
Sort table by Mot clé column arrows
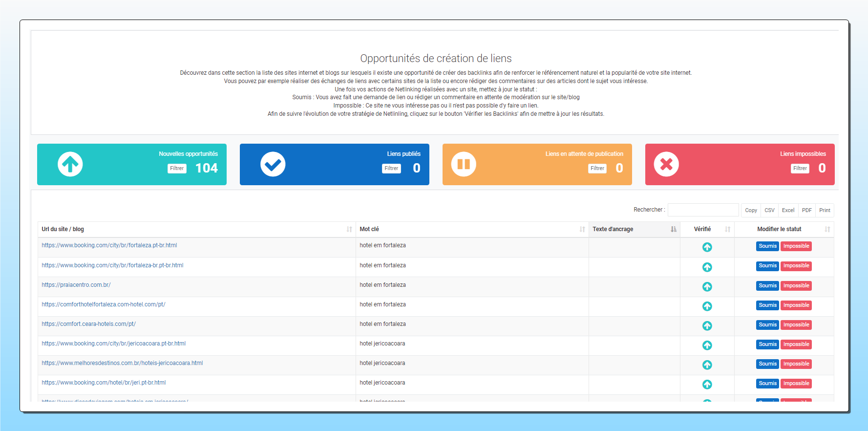(x=582, y=229)
